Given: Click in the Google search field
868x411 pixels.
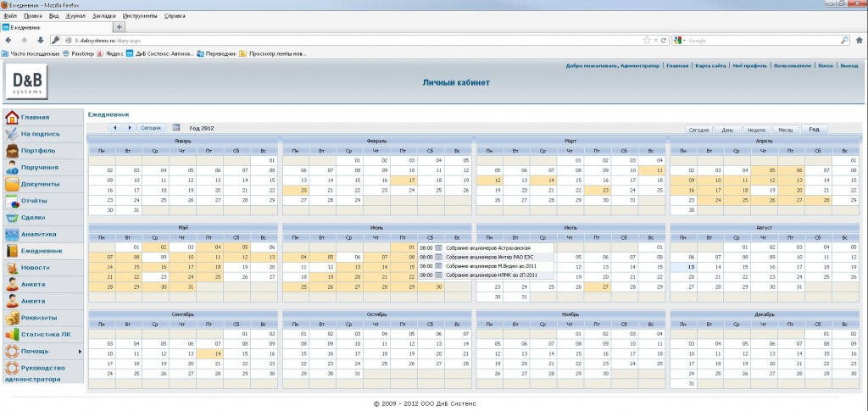Looking at the screenshot, I should [764, 41].
